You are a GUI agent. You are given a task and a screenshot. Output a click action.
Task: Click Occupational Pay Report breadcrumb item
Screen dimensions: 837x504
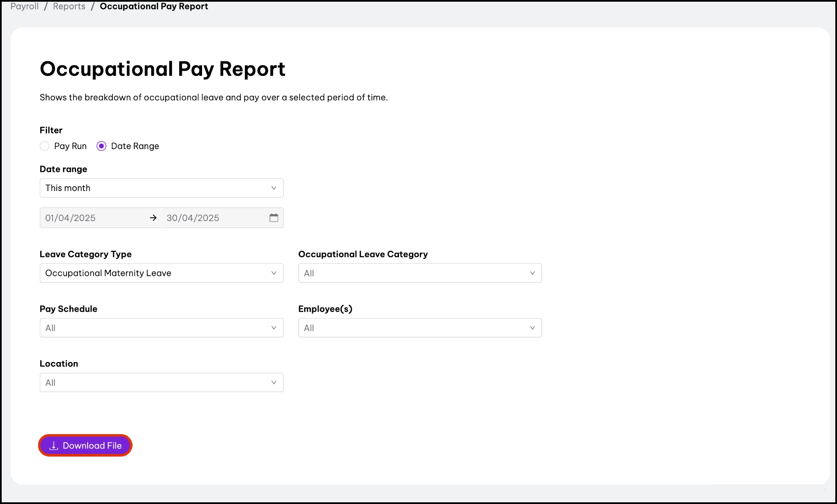click(154, 6)
